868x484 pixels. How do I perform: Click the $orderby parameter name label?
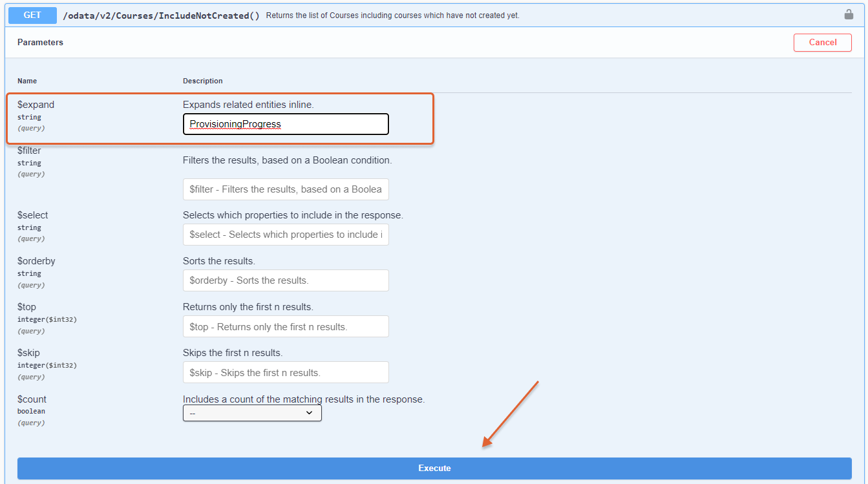pos(36,261)
